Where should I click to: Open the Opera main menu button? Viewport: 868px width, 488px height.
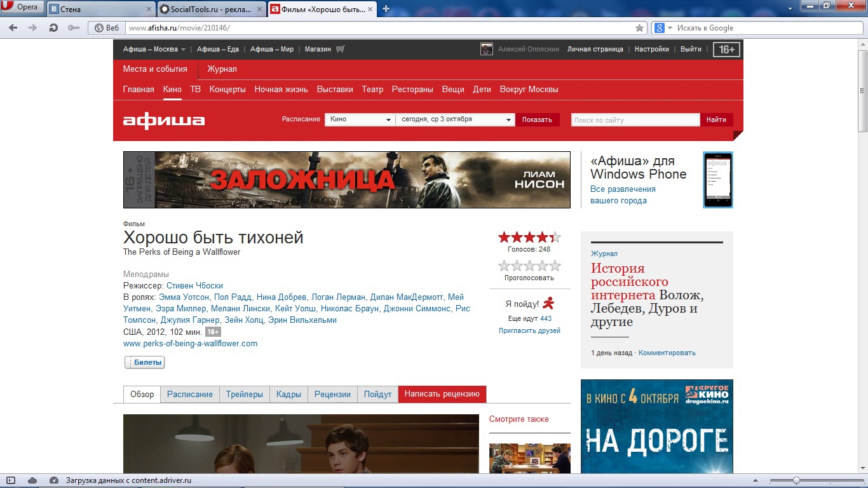[22, 8]
